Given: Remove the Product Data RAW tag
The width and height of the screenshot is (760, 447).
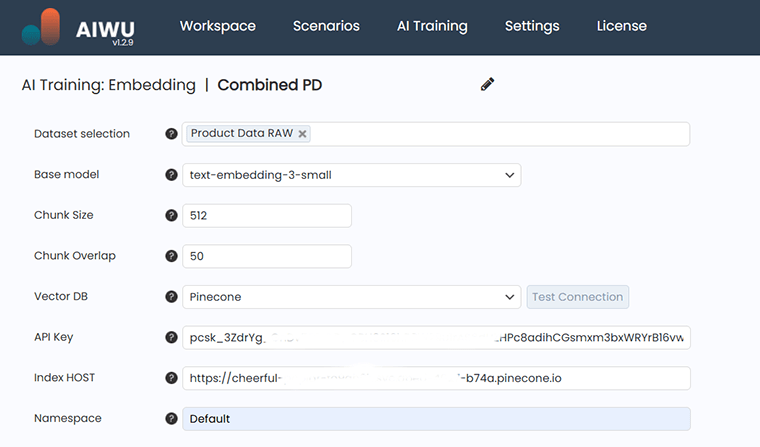Looking at the screenshot, I should [x=302, y=134].
